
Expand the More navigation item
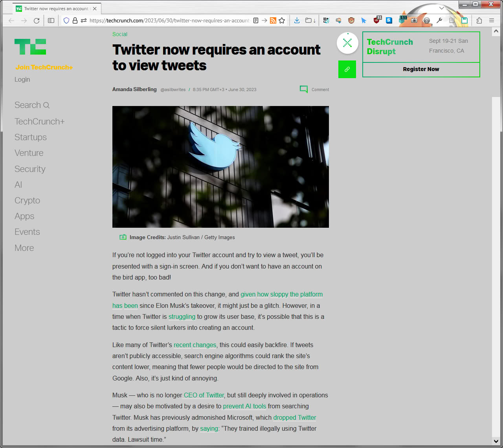[x=24, y=248]
